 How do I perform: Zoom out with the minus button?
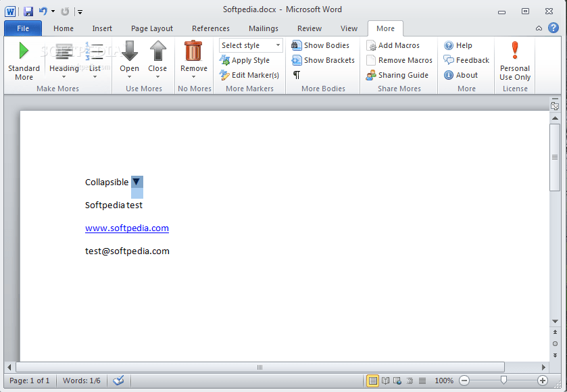click(x=464, y=381)
